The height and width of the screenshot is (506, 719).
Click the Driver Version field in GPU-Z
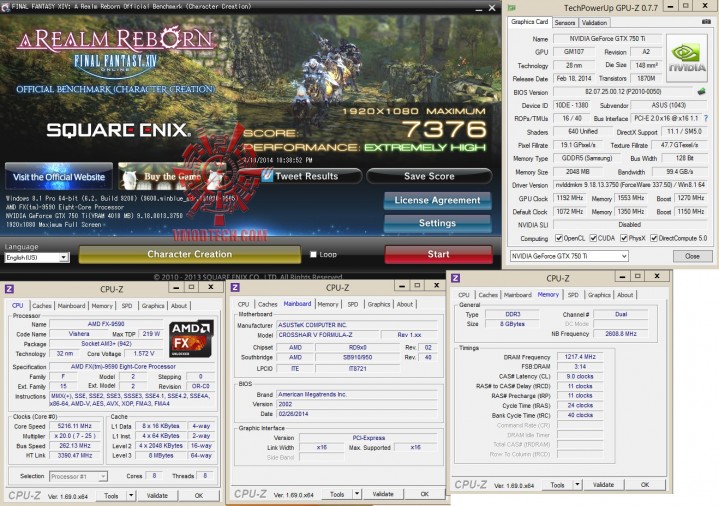[x=631, y=185]
